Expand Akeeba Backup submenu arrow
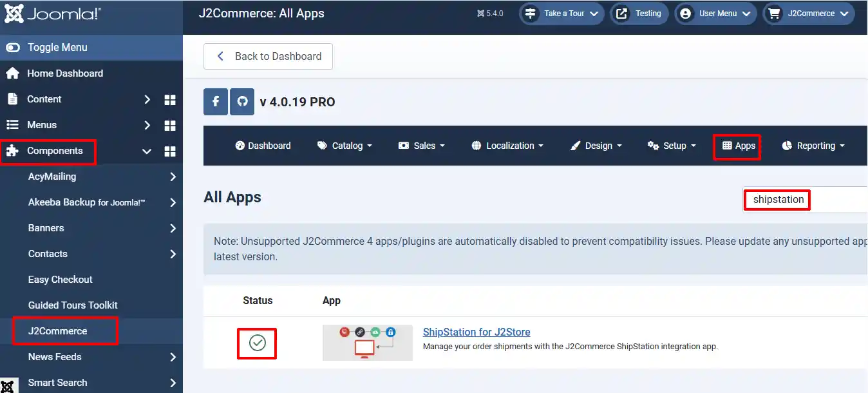Image resolution: width=868 pixels, height=393 pixels. tap(173, 202)
